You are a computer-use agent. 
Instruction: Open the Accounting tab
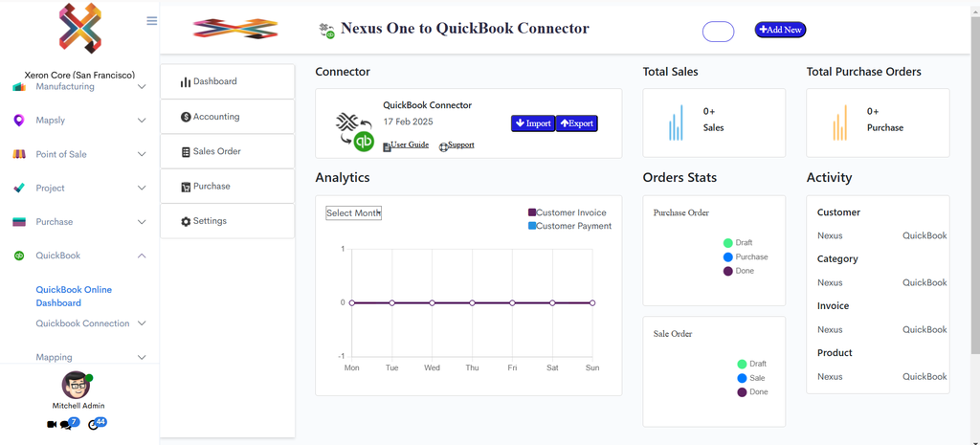click(228, 116)
